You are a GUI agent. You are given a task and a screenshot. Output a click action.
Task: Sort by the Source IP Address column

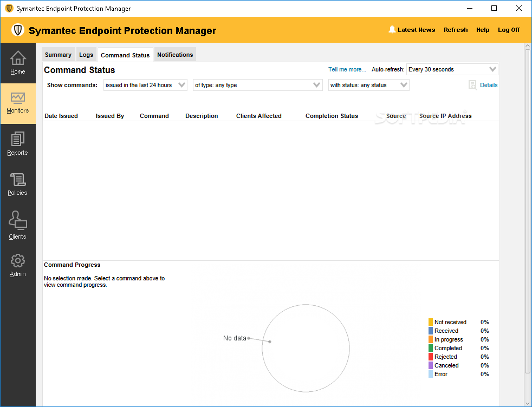tap(445, 116)
